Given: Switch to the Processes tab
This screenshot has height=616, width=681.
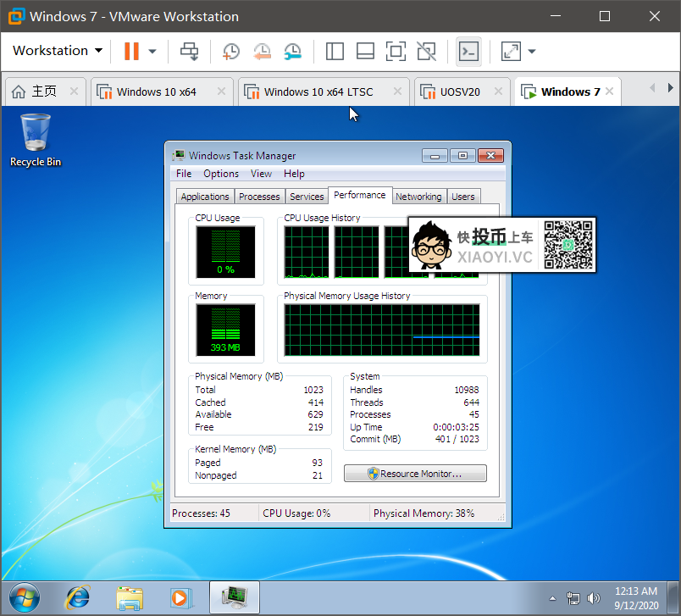Looking at the screenshot, I should tap(259, 197).
